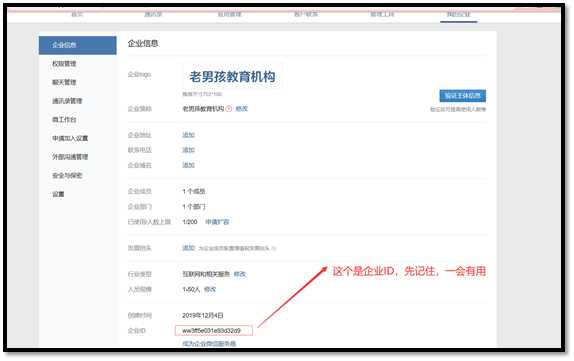
Task: Click the 1个成员 value text
Action: (194, 191)
